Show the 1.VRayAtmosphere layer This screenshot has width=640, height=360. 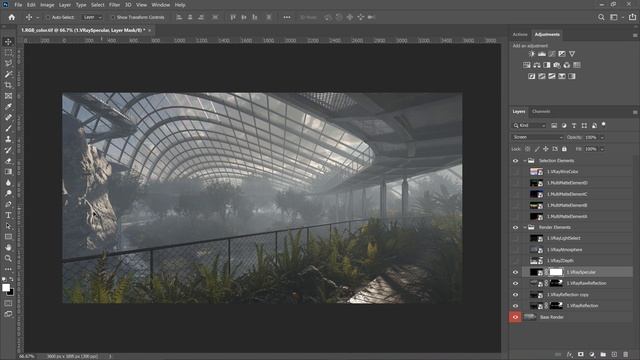515,250
